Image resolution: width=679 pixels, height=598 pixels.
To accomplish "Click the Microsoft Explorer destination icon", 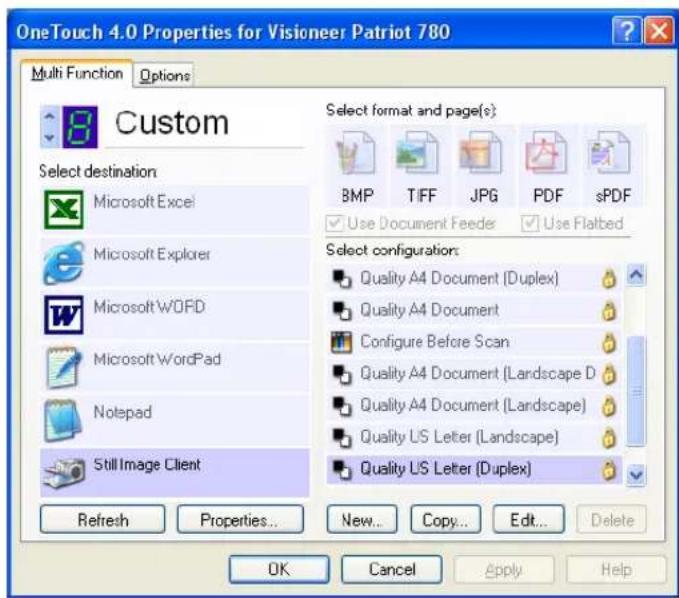I will pyautogui.click(x=64, y=263).
